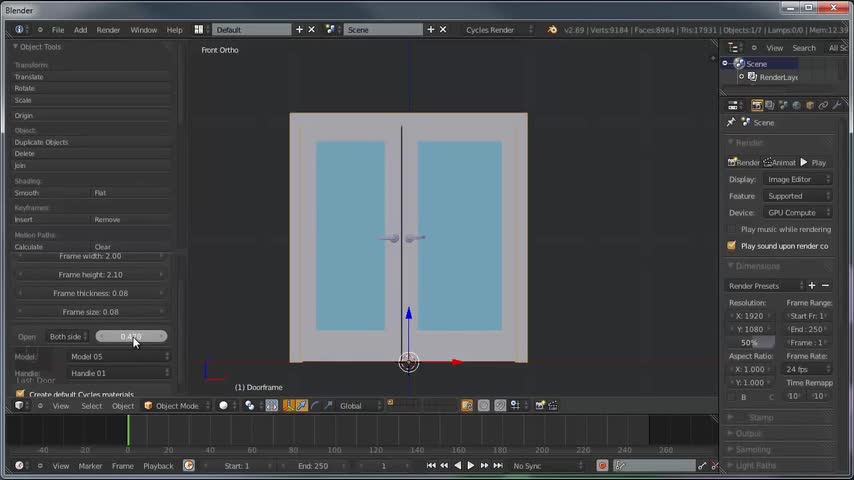The width and height of the screenshot is (854, 480).
Task: Open the Playback menu in timeline
Action: (x=158, y=466)
